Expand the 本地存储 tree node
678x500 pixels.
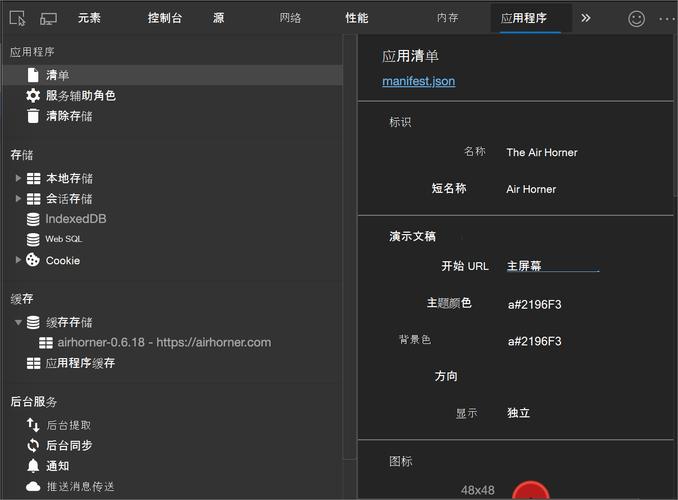click(x=18, y=178)
